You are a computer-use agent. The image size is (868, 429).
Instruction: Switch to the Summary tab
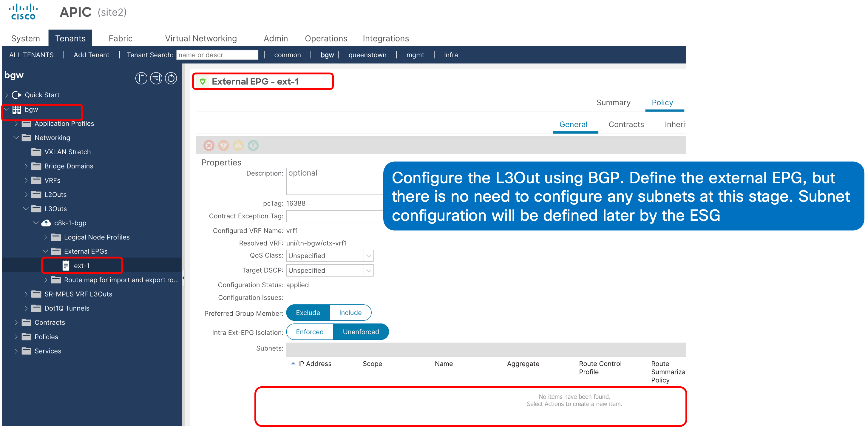pyautogui.click(x=613, y=102)
